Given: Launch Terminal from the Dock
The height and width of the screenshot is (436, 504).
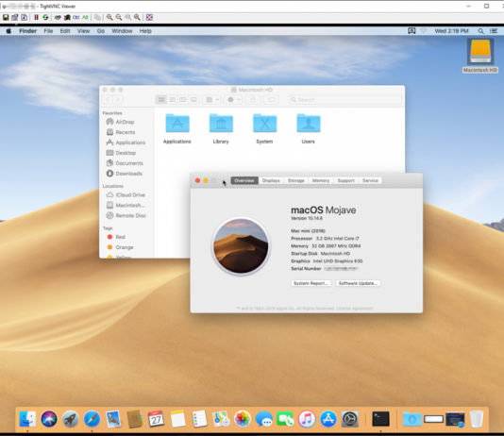Looking at the screenshot, I should (x=380, y=419).
